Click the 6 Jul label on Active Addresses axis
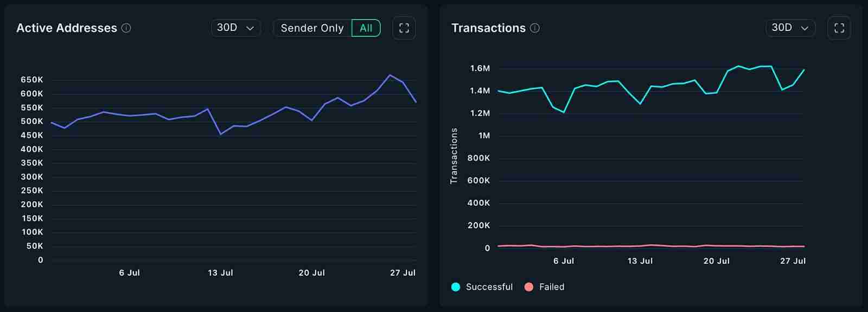The width and height of the screenshot is (868, 312). point(130,273)
